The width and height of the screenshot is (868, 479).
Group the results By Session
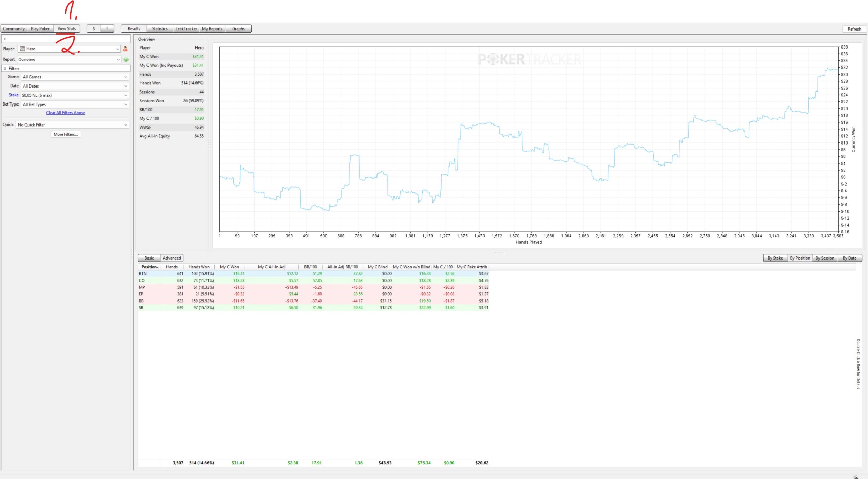[x=825, y=258]
